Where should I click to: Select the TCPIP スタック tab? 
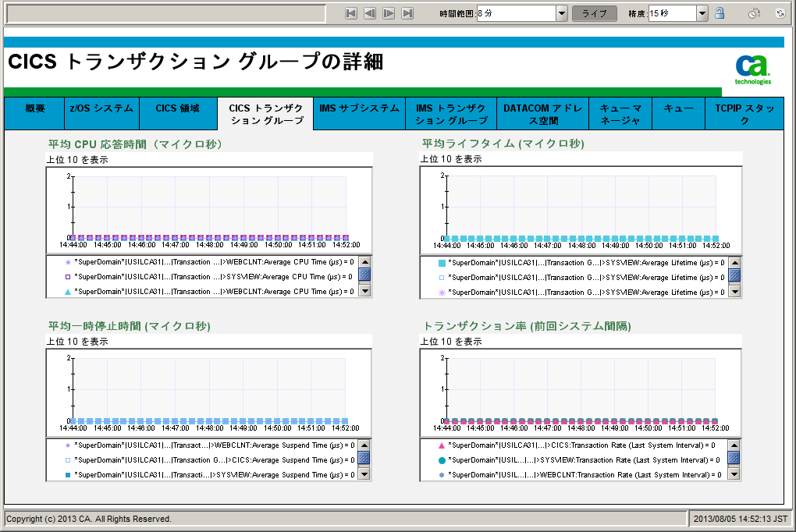pos(745,113)
